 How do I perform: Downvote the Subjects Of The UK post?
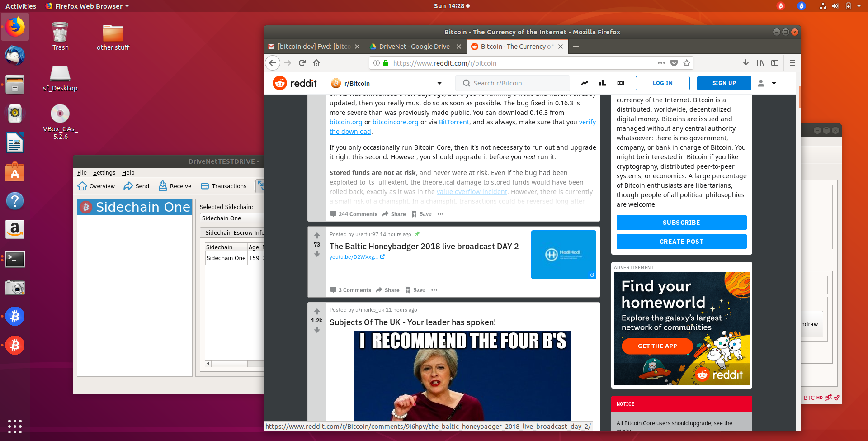click(x=317, y=330)
